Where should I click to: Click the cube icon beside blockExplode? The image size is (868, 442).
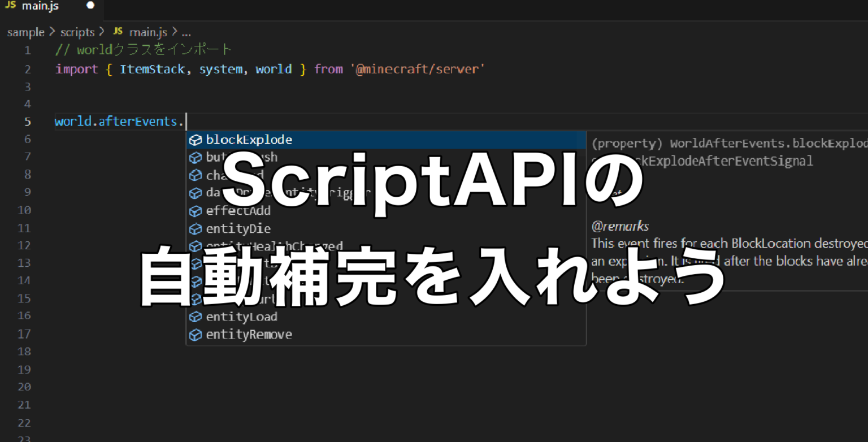195,140
